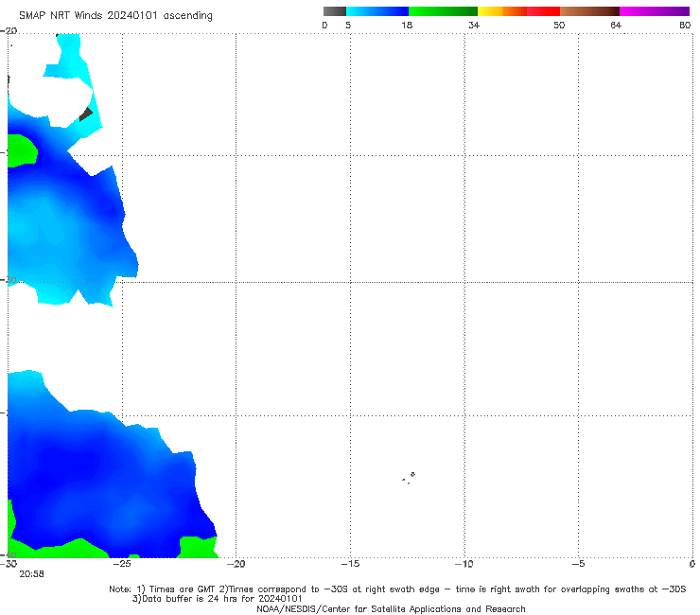Click the longitude axis label '-25'

(122, 564)
